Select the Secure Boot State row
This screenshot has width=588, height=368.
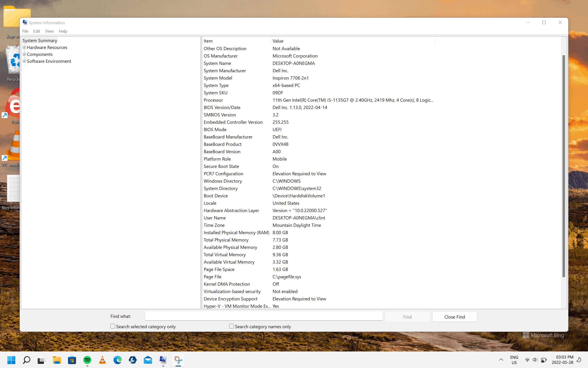point(319,166)
